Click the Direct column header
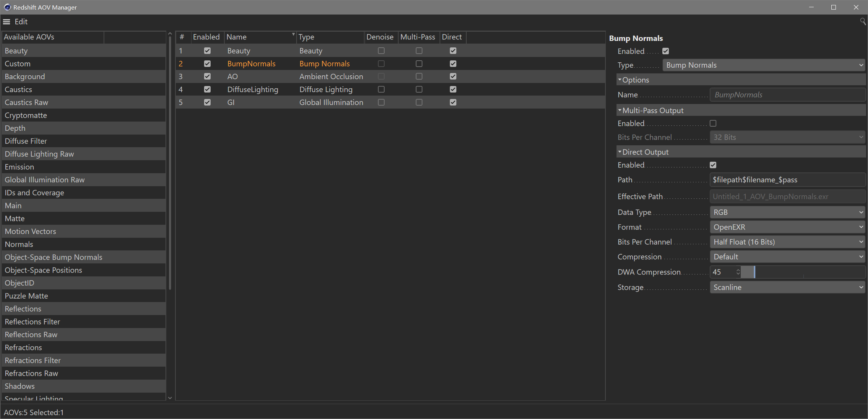Image resolution: width=868 pixels, height=419 pixels. click(453, 37)
